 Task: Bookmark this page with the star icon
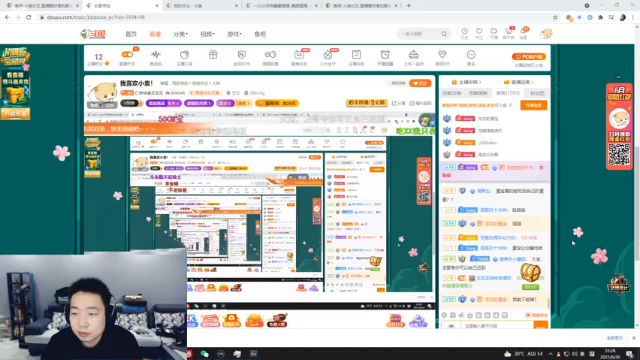click(555, 17)
